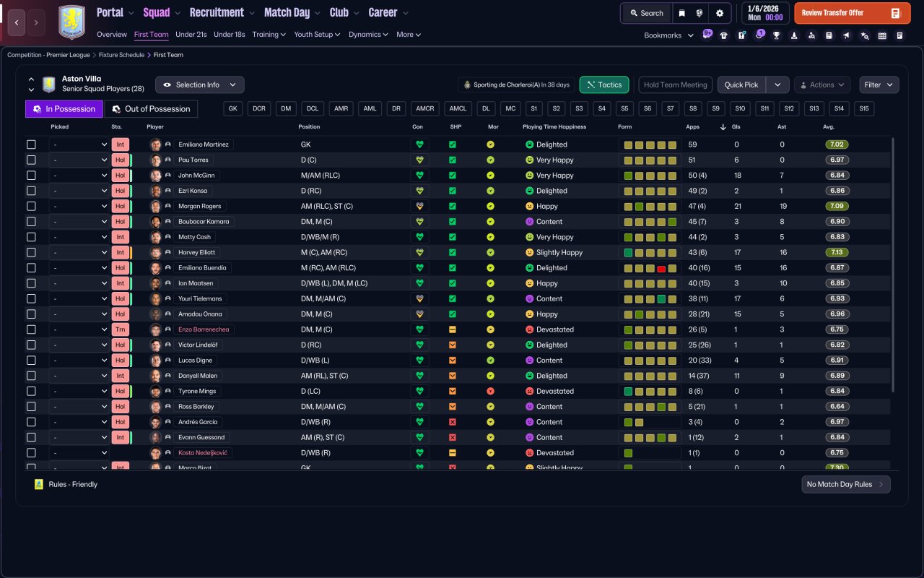
Task: Open the Quick Pick dropdown arrow
Action: [777, 85]
